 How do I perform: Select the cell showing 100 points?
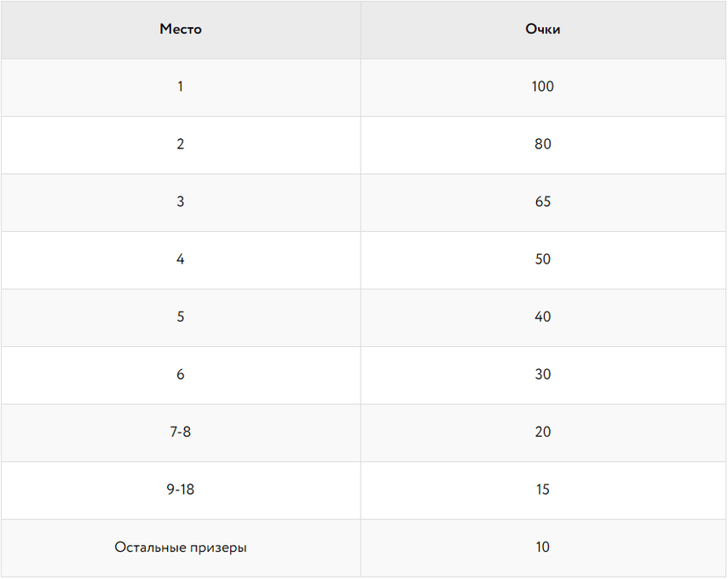pos(543,87)
